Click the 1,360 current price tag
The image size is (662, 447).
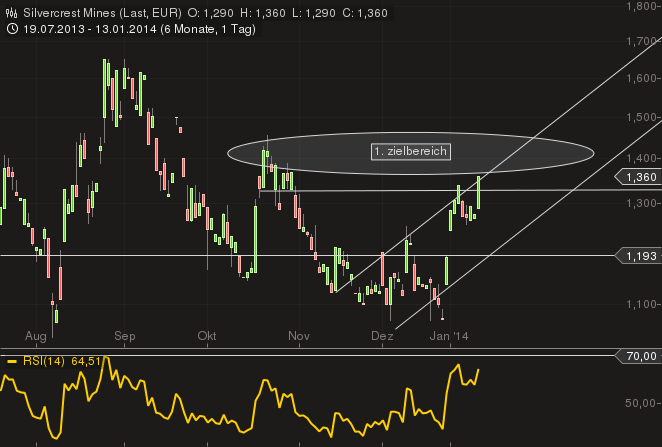pos(639,177)
